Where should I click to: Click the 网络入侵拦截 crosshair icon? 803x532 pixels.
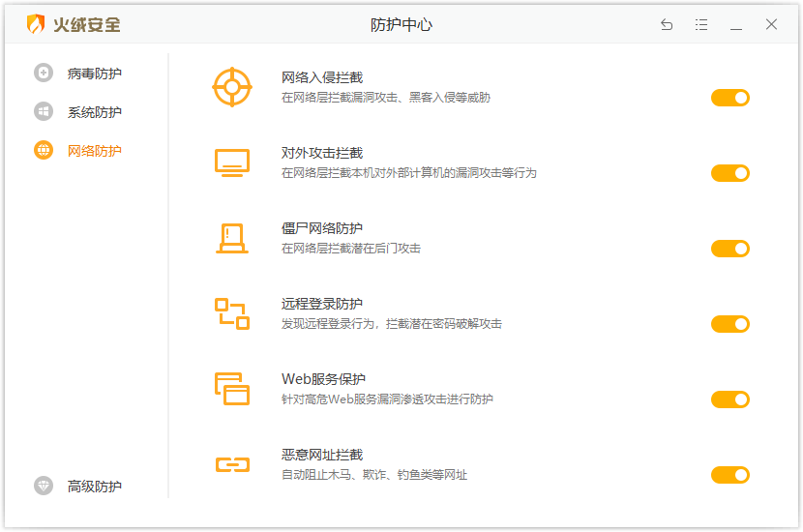[x=232, y=87]
